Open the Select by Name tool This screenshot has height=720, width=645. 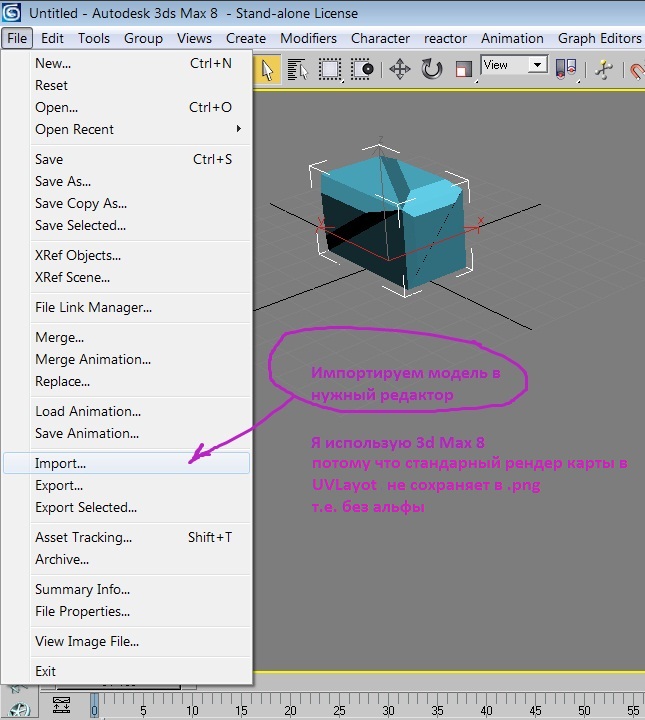tap(298, 69)
